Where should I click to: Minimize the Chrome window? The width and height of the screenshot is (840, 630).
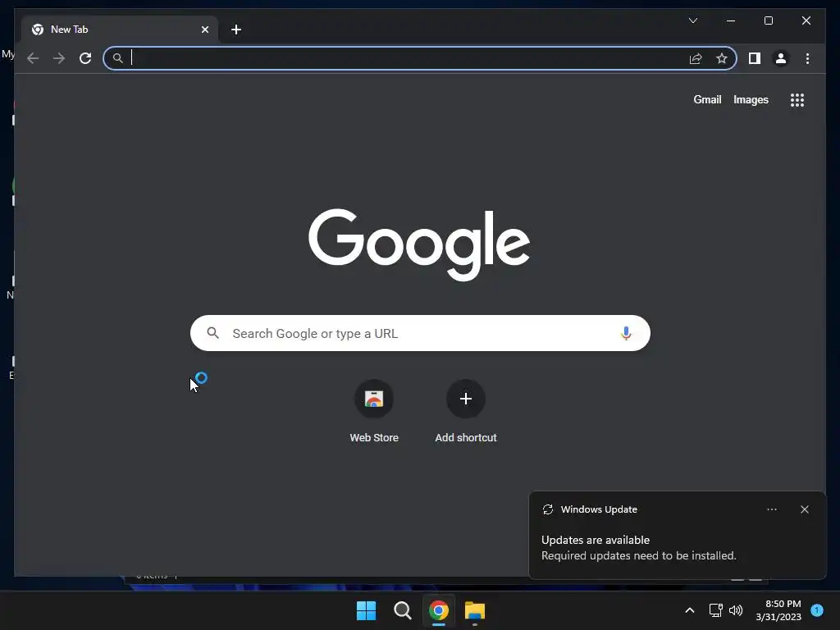tap(731, 21)
